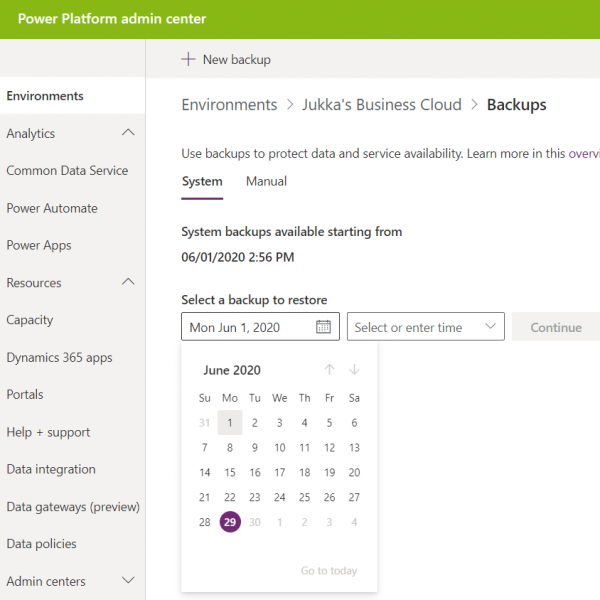Pick June 24 in the calendar

(280, 497)
